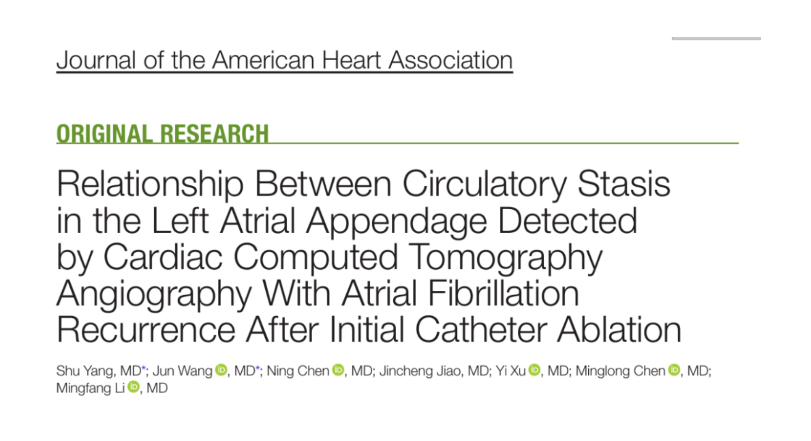Viewport: 811px width, 441px height.
Task: Click author name Jincheng Jiao
Action: tap(419, 371)
